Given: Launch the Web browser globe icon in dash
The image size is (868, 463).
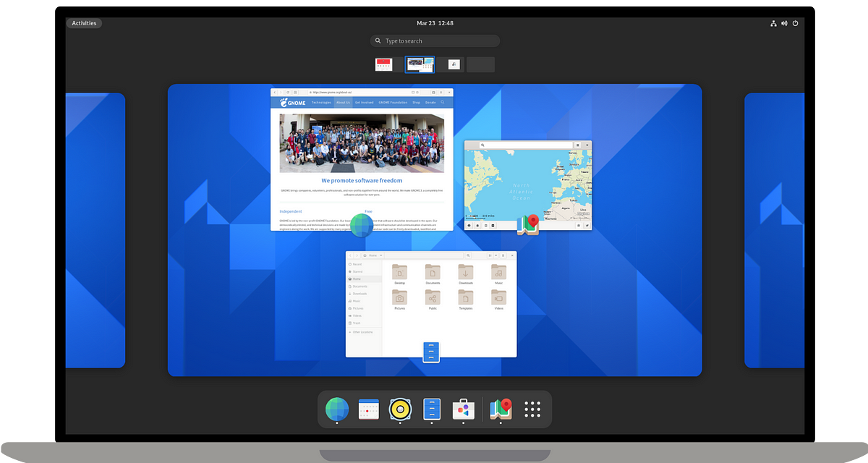Looking at the screenshot, I should (337, 409).
